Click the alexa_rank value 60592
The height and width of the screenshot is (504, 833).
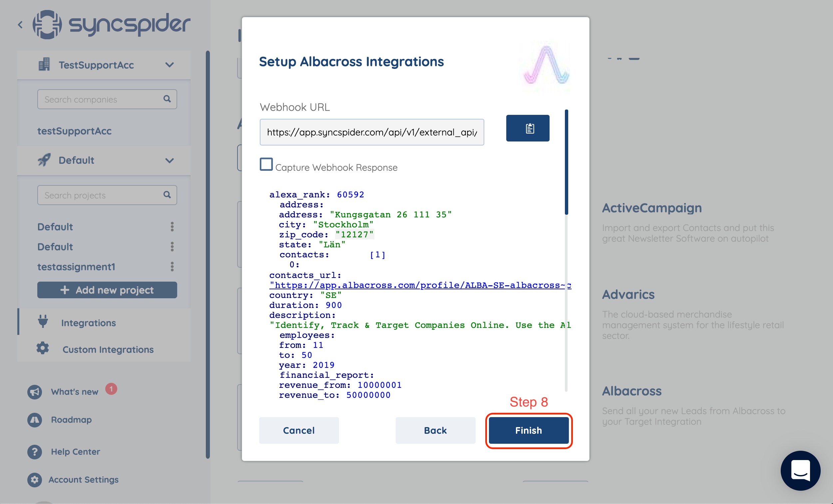350,194
